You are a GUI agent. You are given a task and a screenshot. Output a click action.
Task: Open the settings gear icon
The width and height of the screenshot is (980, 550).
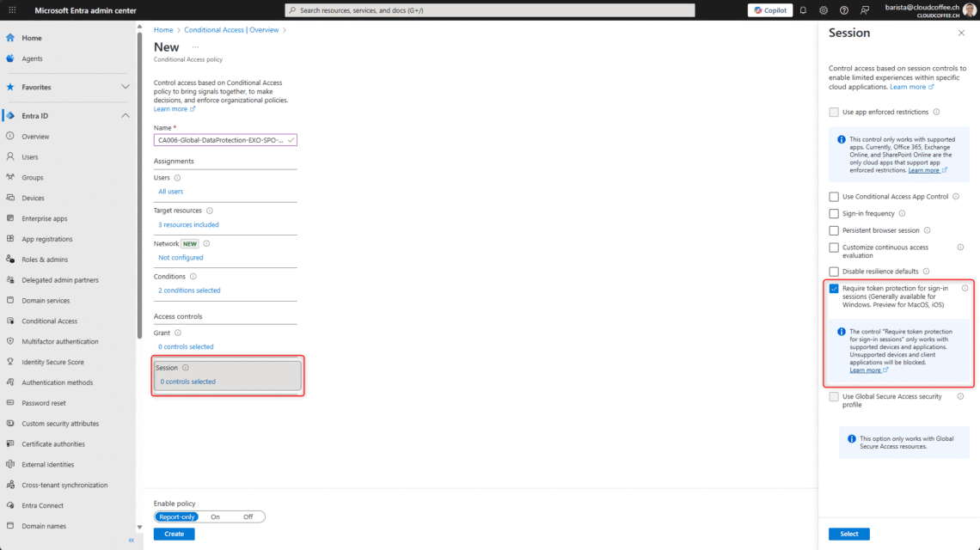[824, 10]
